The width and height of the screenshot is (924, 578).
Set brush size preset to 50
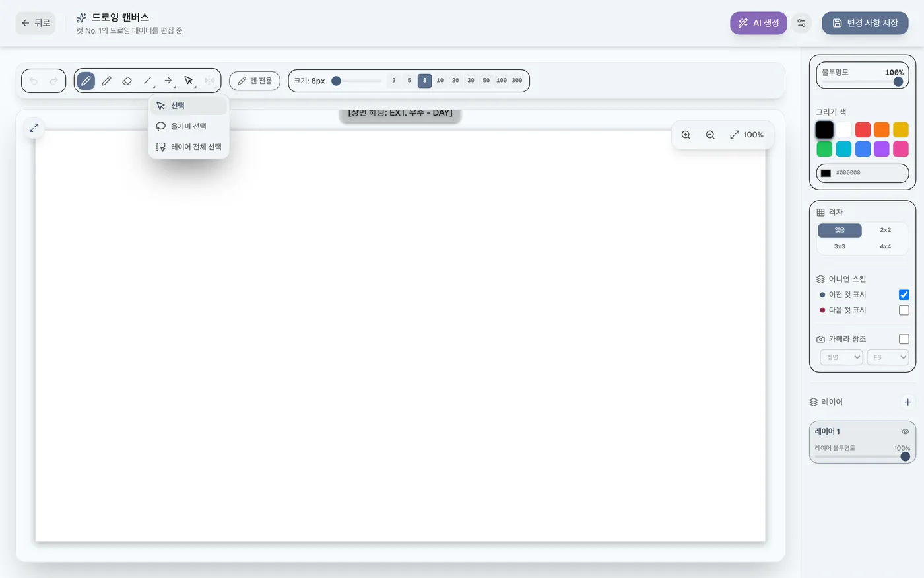coord(486,81)
